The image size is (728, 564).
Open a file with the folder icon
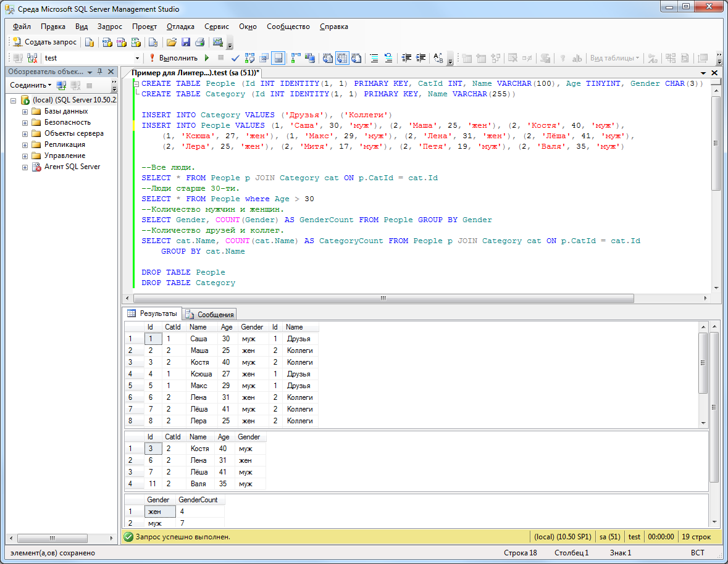pos(171,42)
